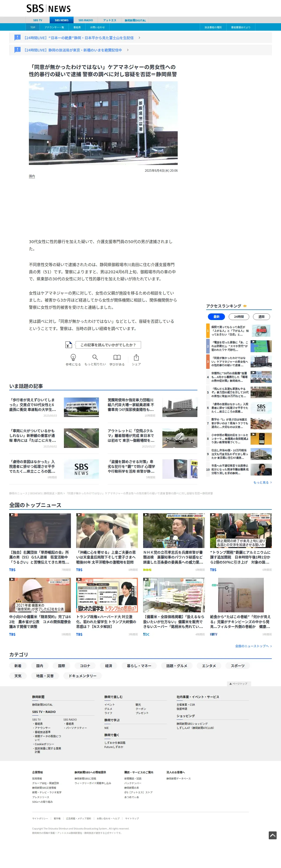Open 狙われた留学生 story thumbnail
The width and height of the screenshot is (281, 868).
pos(107,595)
